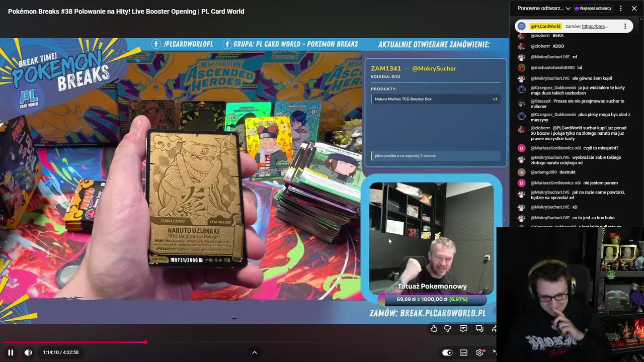Click @zioberrr XDDD chat message

[x=547, y=46]
